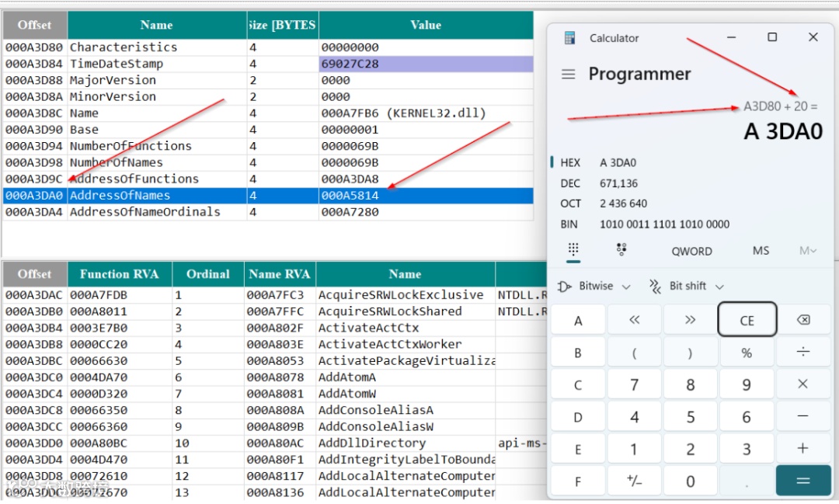
Task: Click the divide operator key
Action: (x=803, y=352)
